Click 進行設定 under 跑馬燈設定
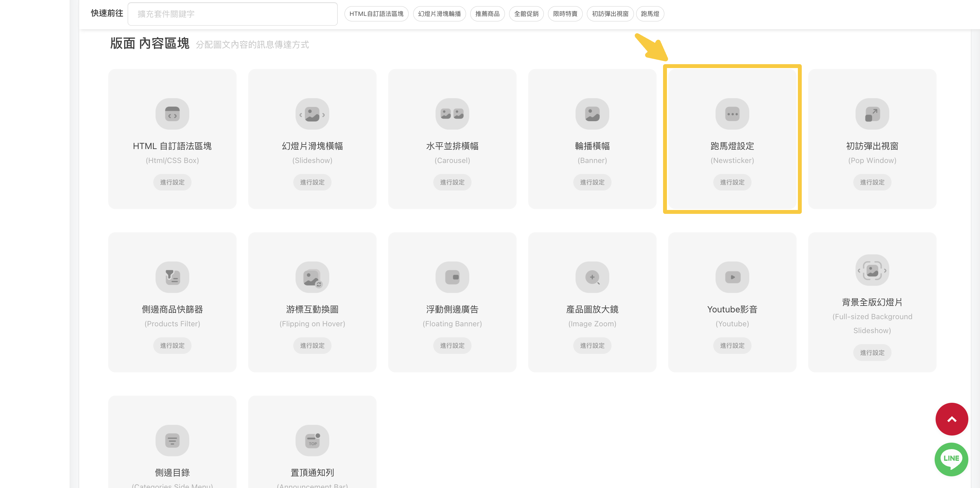Image resolution: width=980 pixels, height=488 pixels. (x=732, y=182)
